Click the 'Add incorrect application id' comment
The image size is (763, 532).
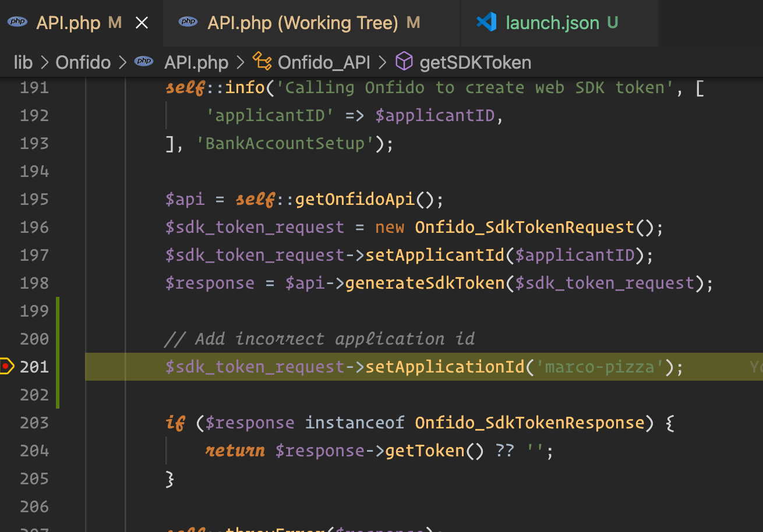click(x=320, y=339)
